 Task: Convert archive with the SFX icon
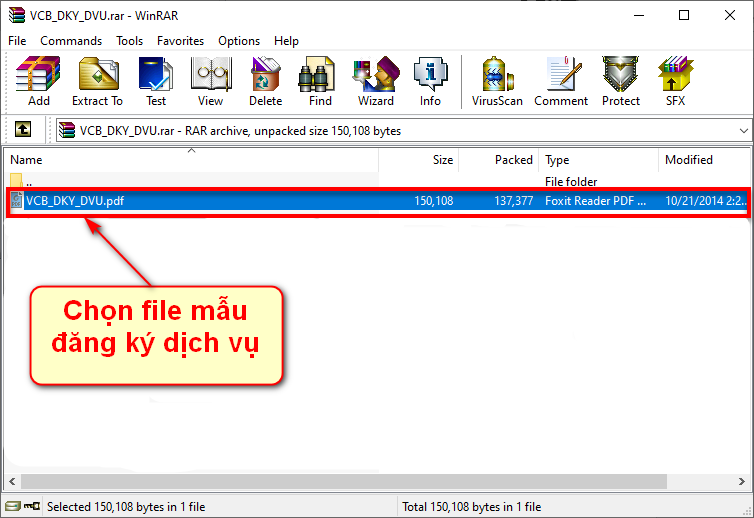coord(675,74)
